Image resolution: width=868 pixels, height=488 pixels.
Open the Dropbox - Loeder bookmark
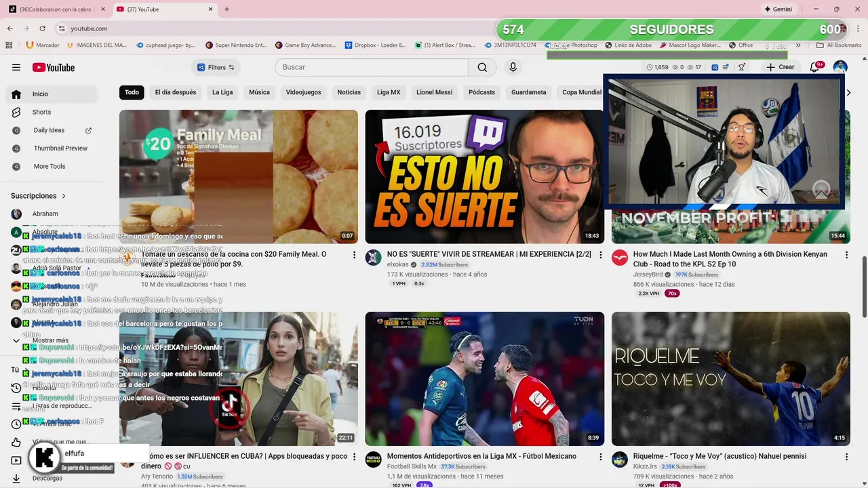click(375, 45)
